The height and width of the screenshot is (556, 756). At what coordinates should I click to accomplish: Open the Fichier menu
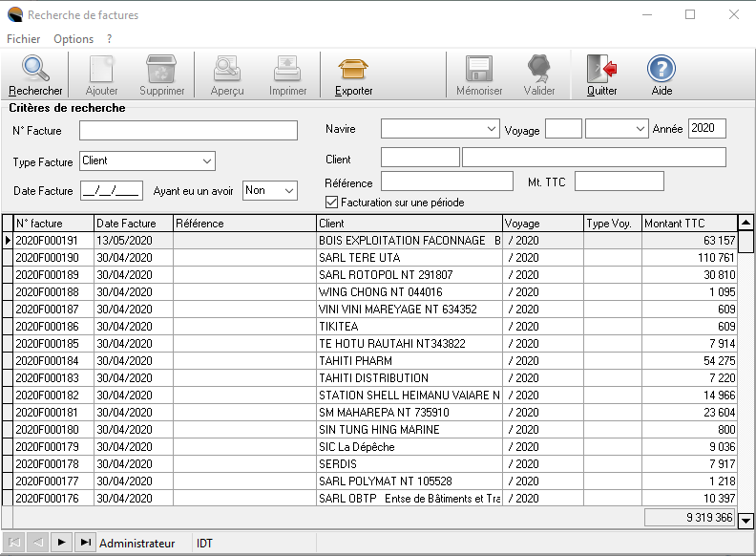pyautogui.click(x=23, y=39)
